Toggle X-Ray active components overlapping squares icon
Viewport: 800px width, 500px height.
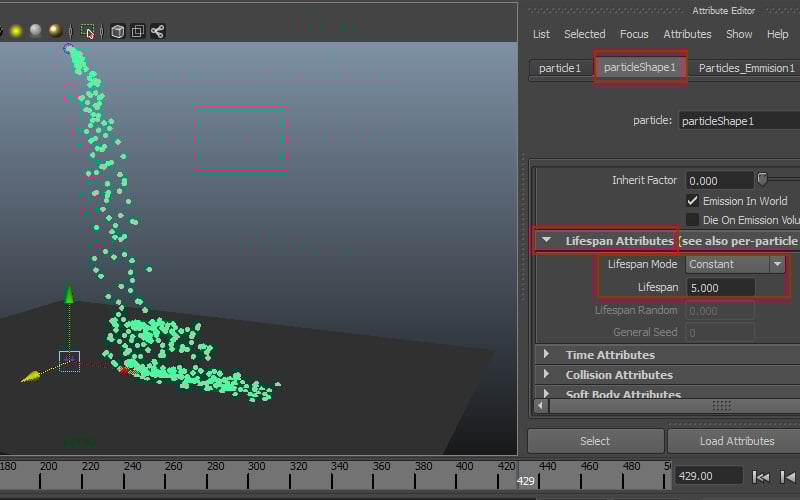coord(137,31)
